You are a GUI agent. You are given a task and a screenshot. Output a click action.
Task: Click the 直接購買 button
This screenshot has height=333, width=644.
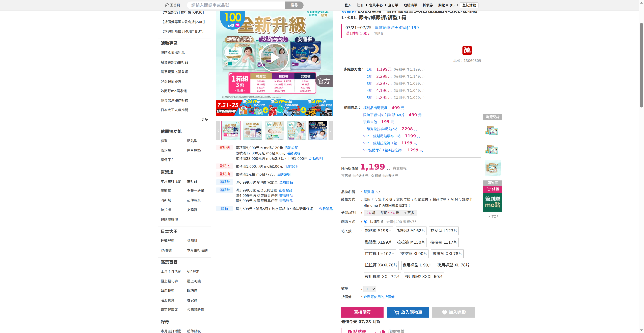click(x=362, y=312)
